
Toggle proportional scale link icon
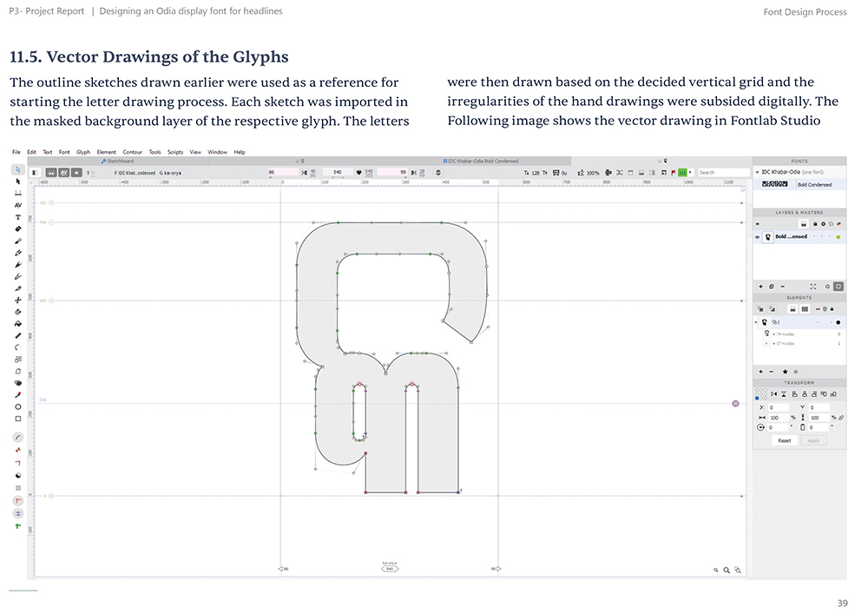[841, 418]
